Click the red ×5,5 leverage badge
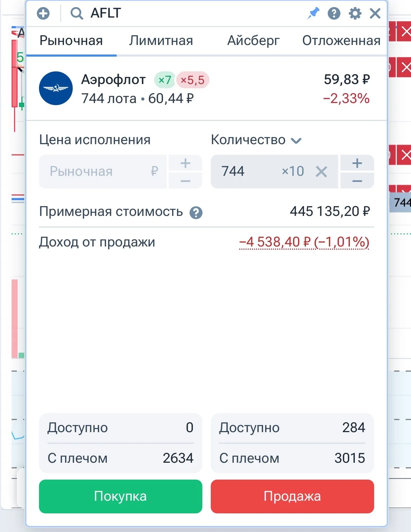Image resolution: width=411 pixels, height=532 pixels. pyautogui.click(x=193, y=80)
